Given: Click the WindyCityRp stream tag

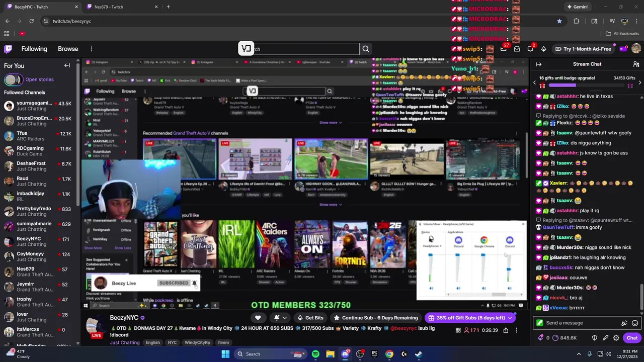Looking at the screenshot, I should tap(197, 343).
